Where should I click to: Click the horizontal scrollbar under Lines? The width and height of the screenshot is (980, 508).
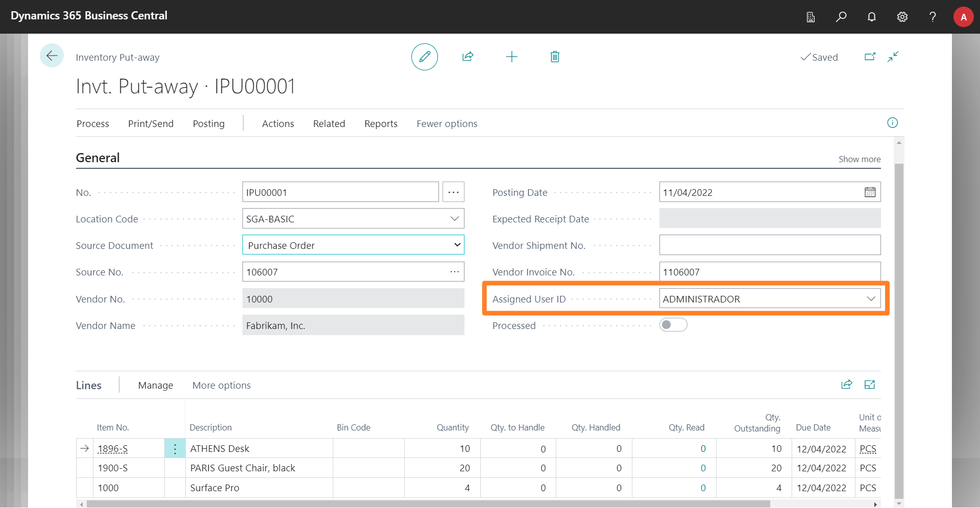pos(428,504)
